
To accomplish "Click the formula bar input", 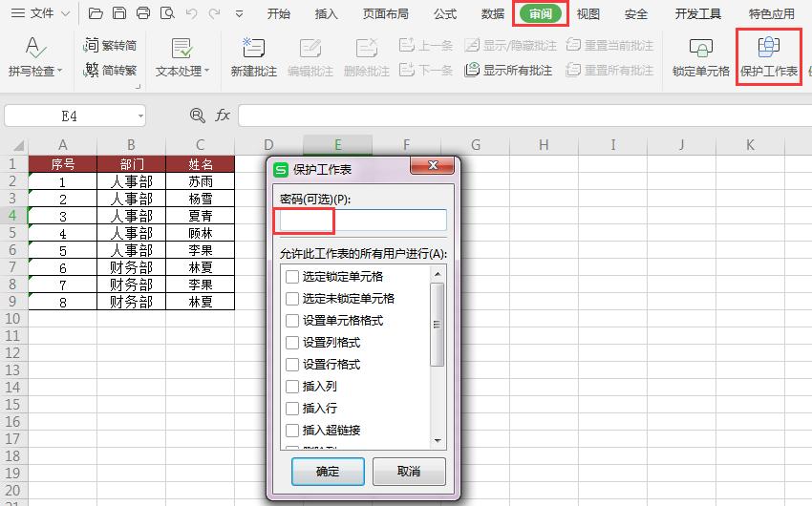I will point(524,116).
